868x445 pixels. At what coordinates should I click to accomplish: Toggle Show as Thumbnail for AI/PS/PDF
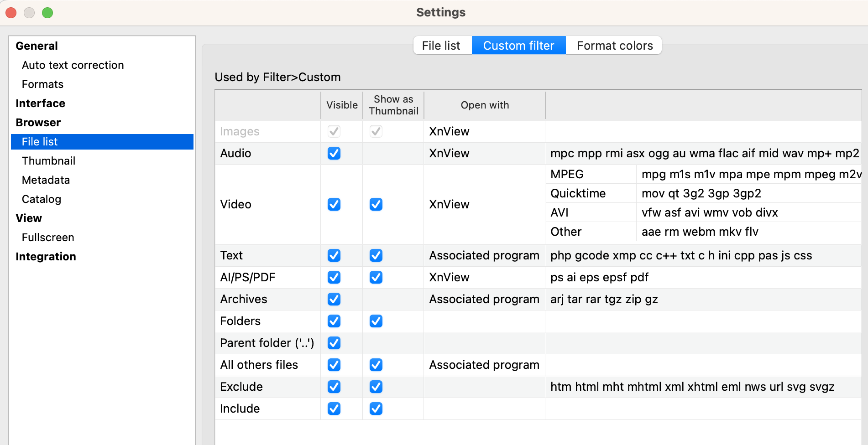pos(376,277)
